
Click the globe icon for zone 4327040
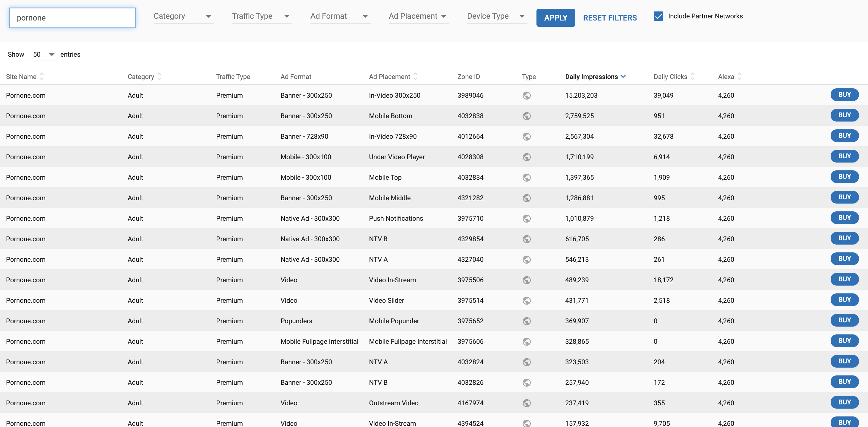(x=527, y=260)
